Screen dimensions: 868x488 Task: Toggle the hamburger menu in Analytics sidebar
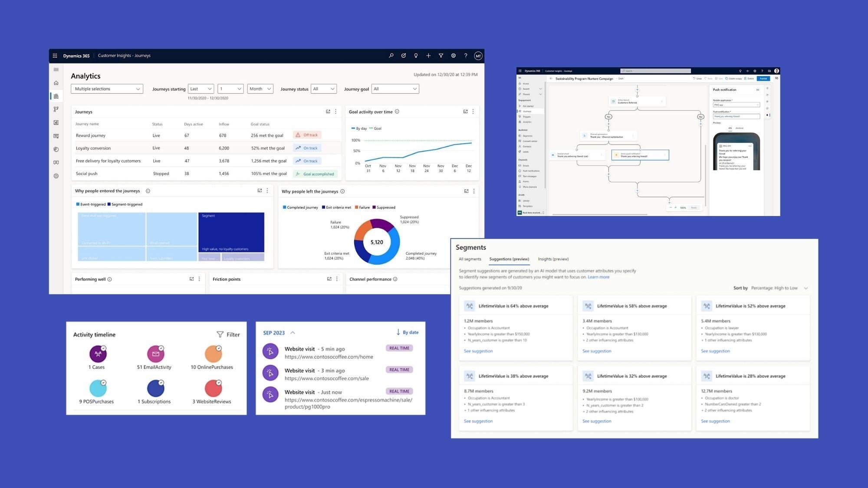click(56, 69)
